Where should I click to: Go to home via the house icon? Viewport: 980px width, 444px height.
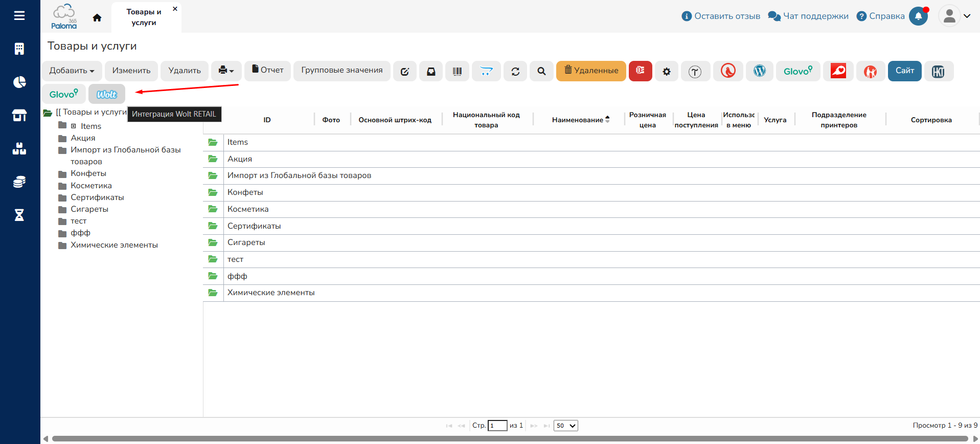coord(97,18)
